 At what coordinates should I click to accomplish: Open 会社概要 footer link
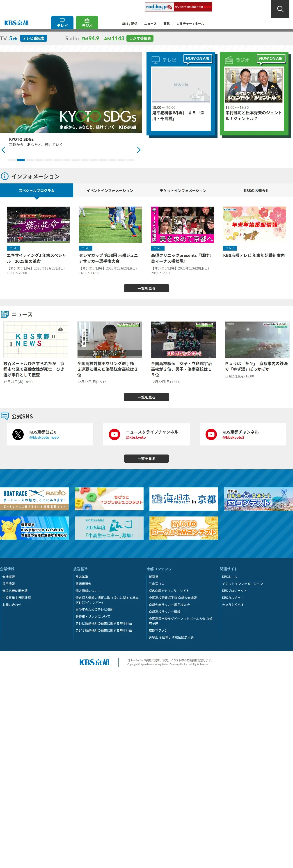9,577
